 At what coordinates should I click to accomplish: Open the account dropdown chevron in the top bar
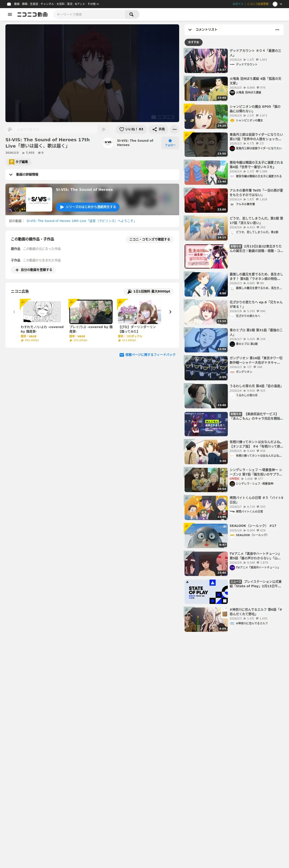point(281,4)
